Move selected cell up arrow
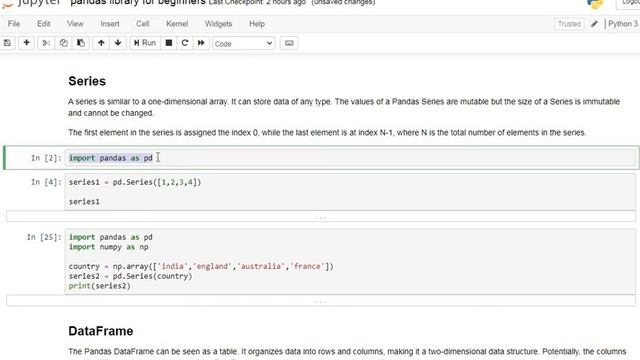 point(101,43)
